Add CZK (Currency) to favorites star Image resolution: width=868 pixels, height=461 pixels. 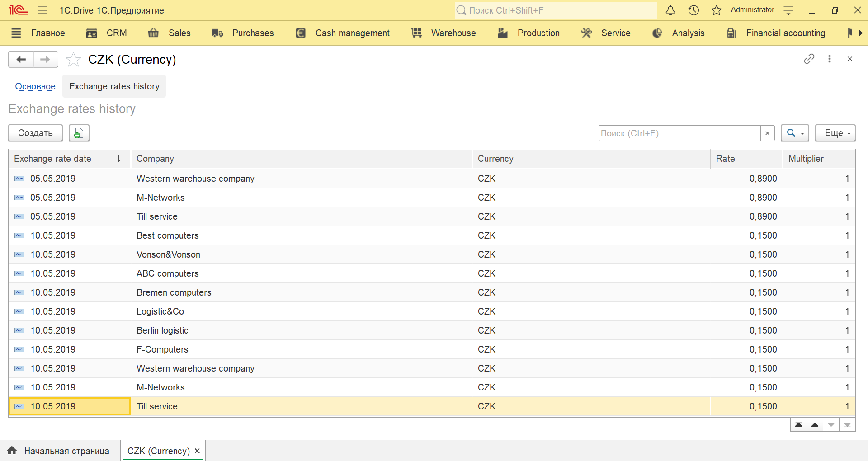[x=73, y=59]
